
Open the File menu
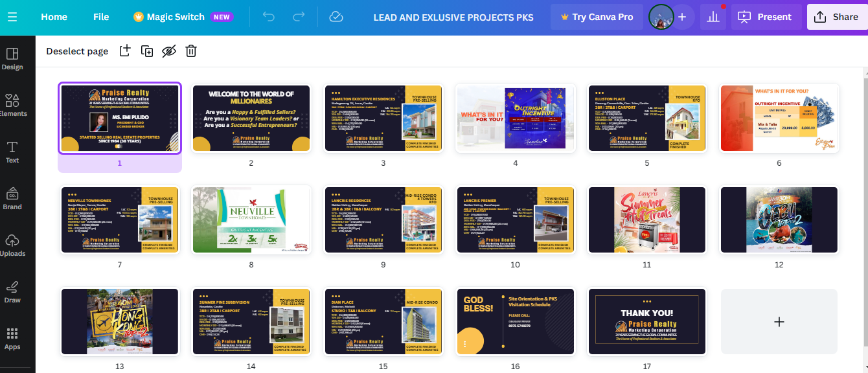point(101,17)
